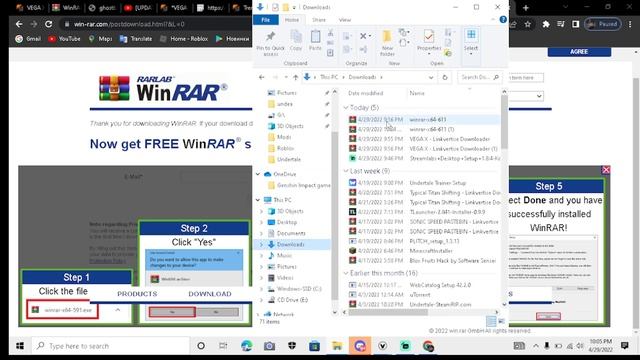Open address bar history dropdown in Explorer

pyautogui.click(x=431, y=77)
